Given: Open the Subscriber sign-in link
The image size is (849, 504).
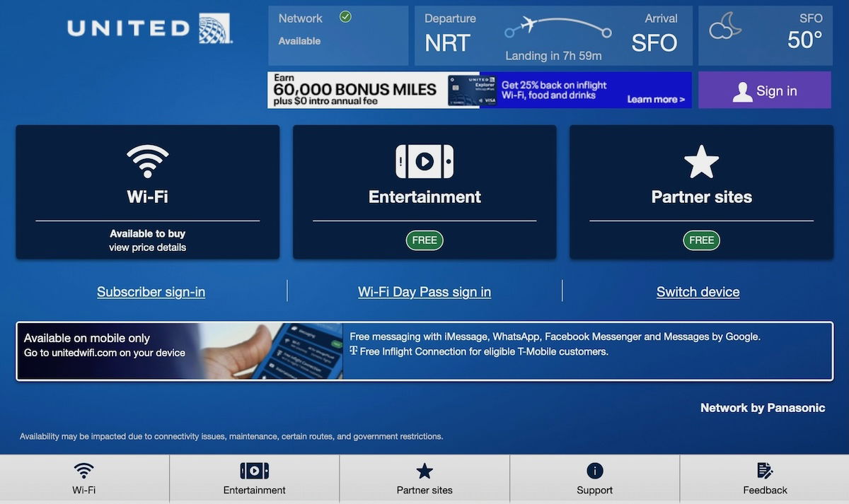Looking at the screenshot, I should [x=151, y=292].
